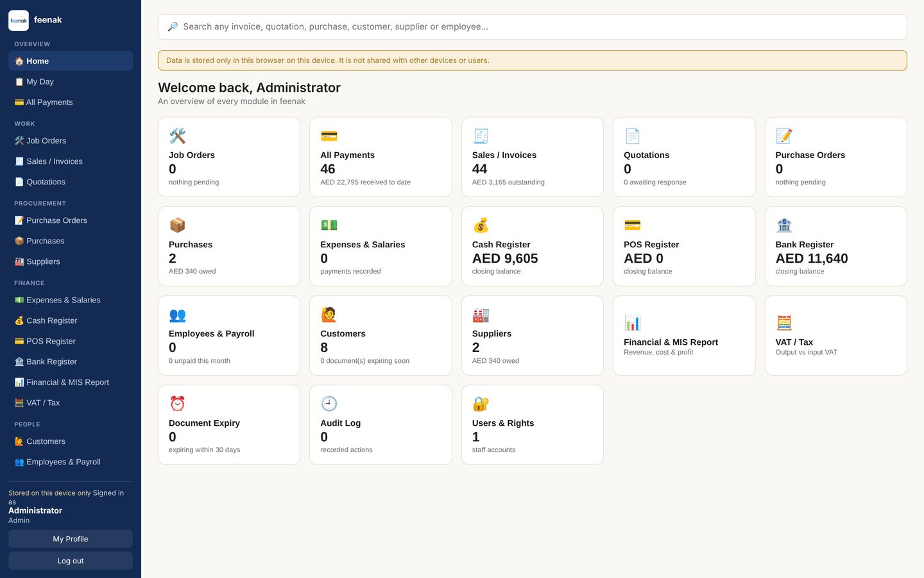Open Suppliers in the sidebar
The image size is (924, 578).
click(x=71, y=261)
